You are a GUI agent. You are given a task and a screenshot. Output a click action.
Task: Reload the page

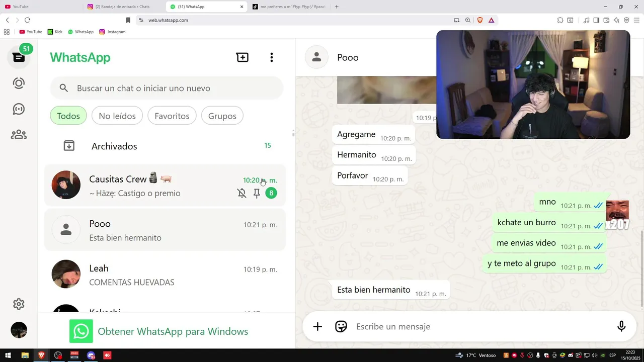point(27,20)
